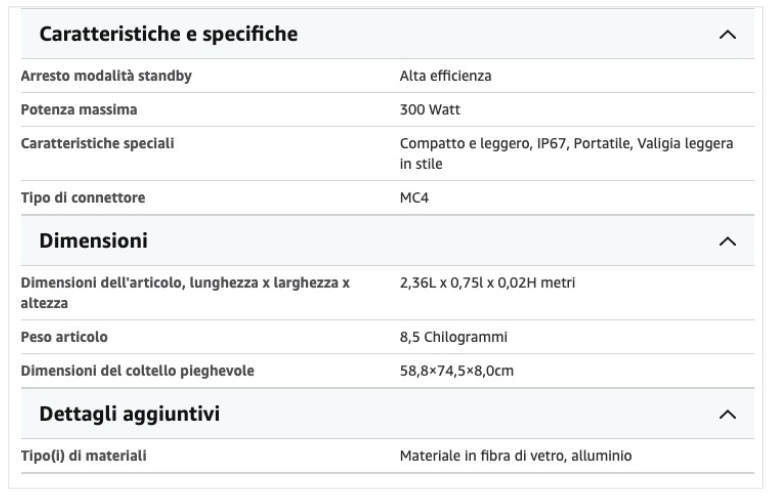Click the Compatto e leggero, IP67 value text
The height and width of the screenshot is (496, 769).
pyautogui.click(x=483, y=143)
